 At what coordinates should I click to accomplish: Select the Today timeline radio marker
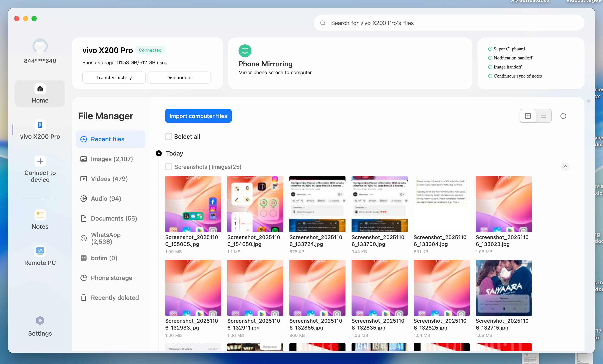pyautogui.click(x=159, y=153)
